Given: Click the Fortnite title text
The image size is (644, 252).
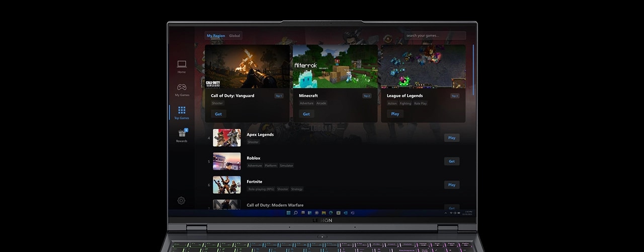Looking at the screenshot, I should click(x=254, y=181).
